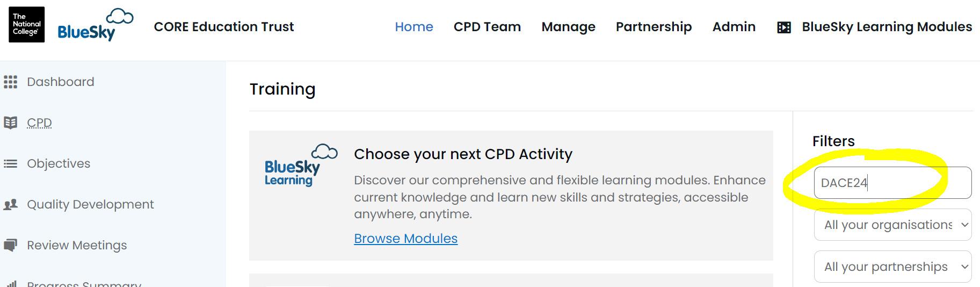
Task: Open the All your organisations dropdown
Action: [x=892, y=225]
